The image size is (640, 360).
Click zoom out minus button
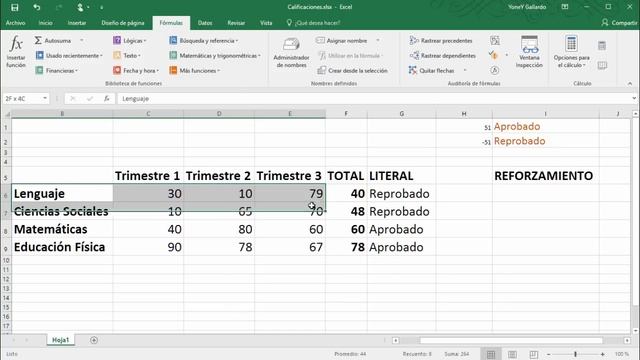[x=549, y=354]
